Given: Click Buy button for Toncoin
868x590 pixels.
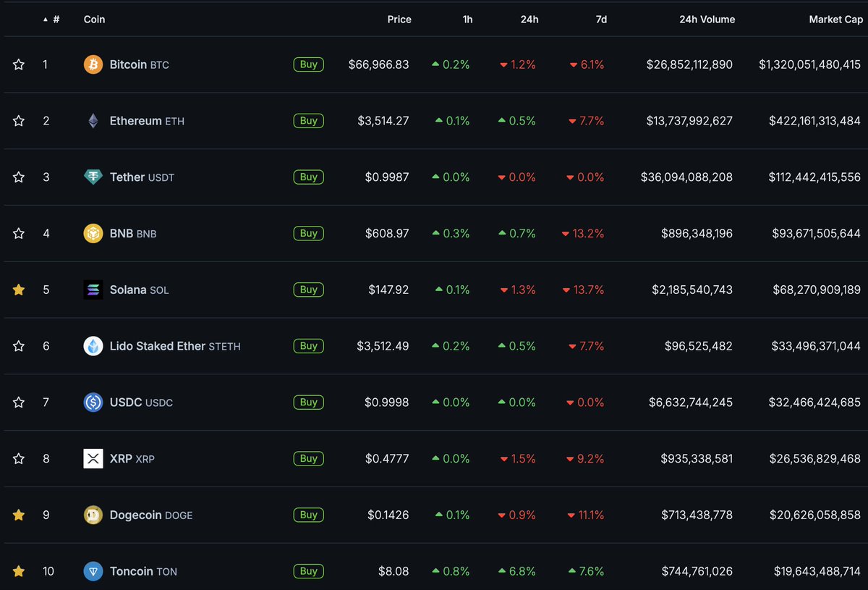Looking at the screenshot, I should (x=309, y=571).
